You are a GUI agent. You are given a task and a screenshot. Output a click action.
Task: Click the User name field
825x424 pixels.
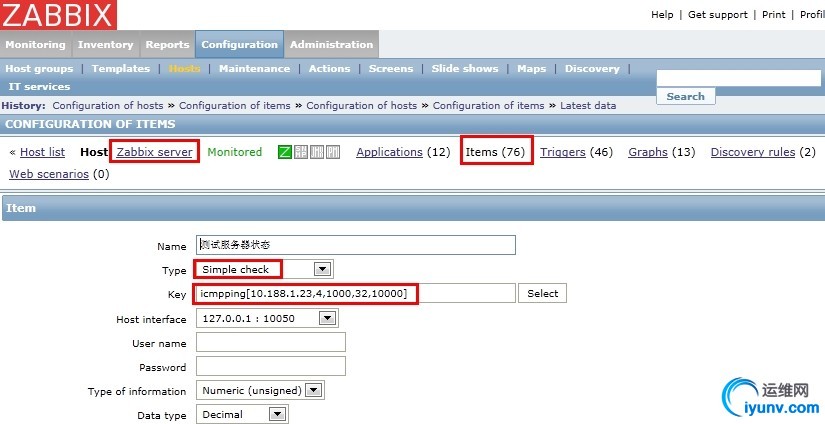271,342
